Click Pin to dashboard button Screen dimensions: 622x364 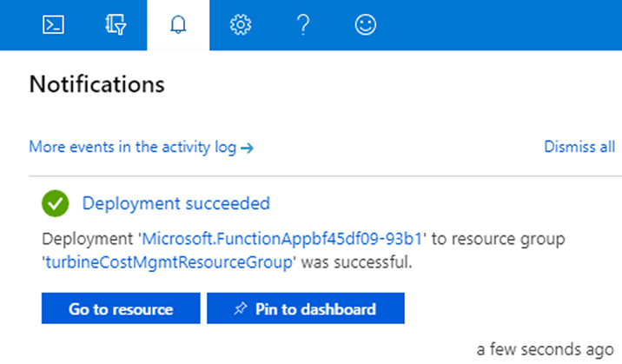pyautogui.click(x=306, y=308)
